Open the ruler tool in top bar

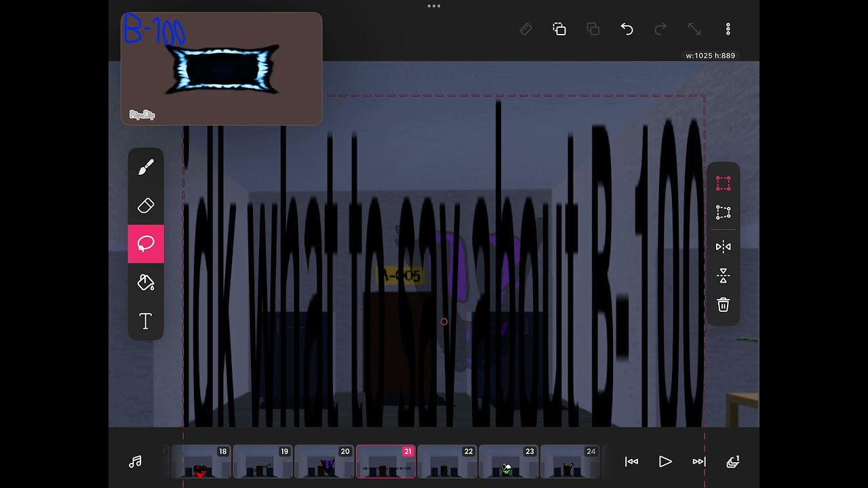coord(526,29)
